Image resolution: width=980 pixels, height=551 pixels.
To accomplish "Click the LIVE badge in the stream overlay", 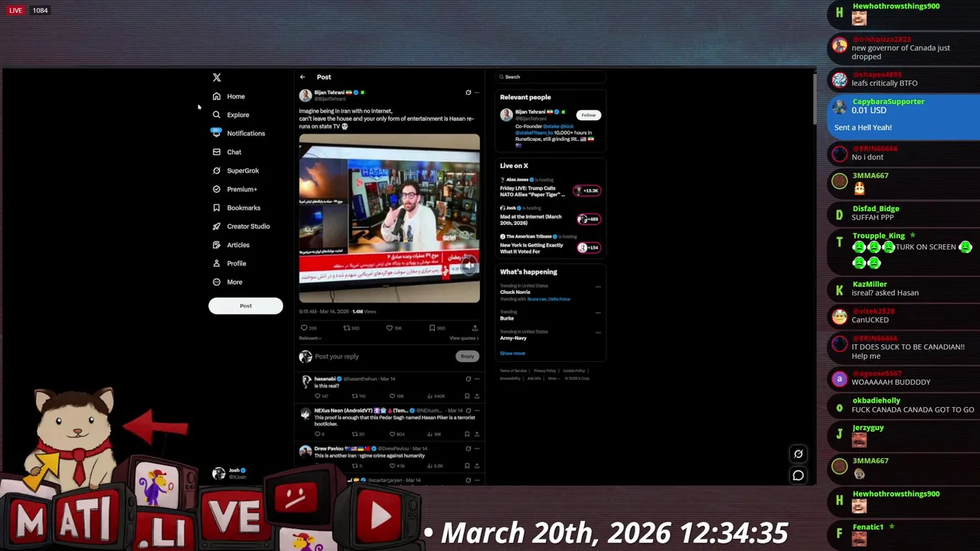I will 15,11.
